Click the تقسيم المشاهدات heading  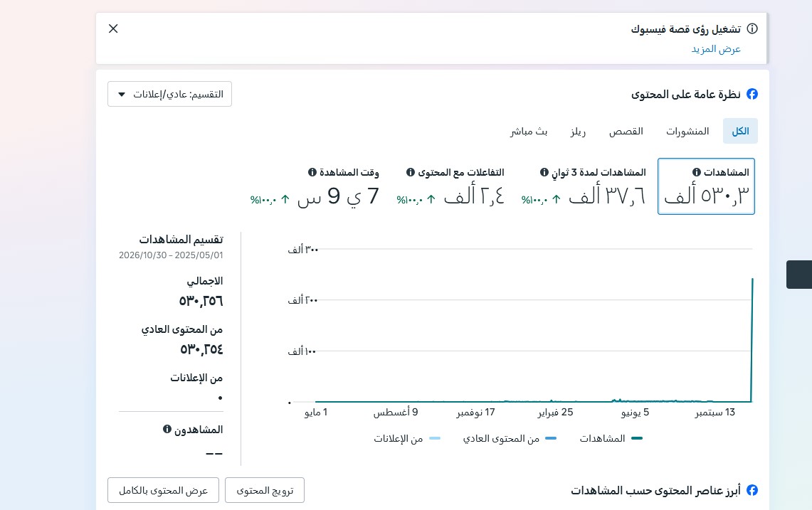pyautogui.click(x=181, y=239)
